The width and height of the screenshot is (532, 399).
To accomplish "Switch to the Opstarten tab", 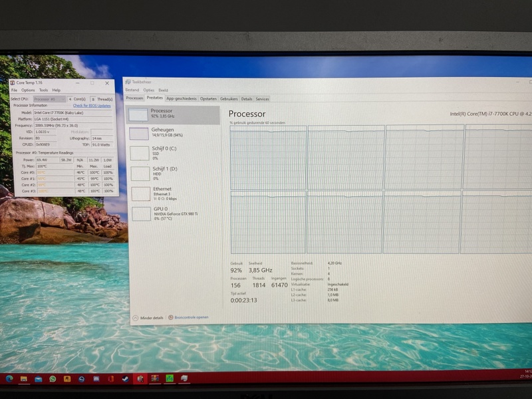I will [208, 98].
